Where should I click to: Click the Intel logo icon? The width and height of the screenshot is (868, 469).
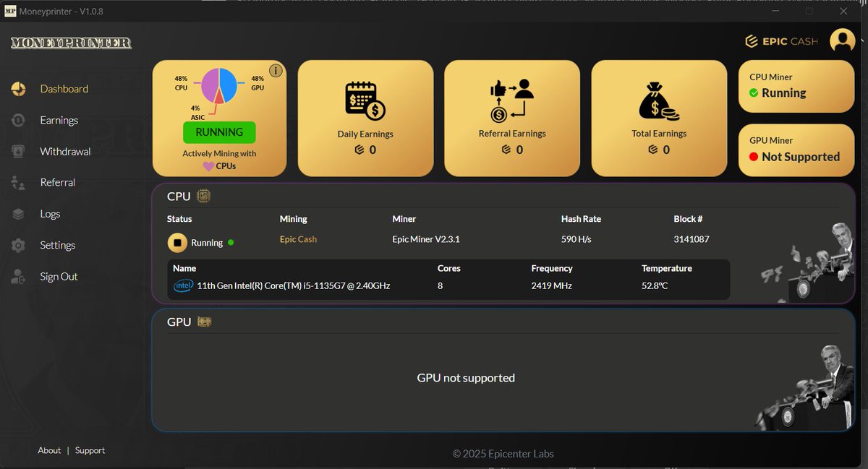pos(183,285)
